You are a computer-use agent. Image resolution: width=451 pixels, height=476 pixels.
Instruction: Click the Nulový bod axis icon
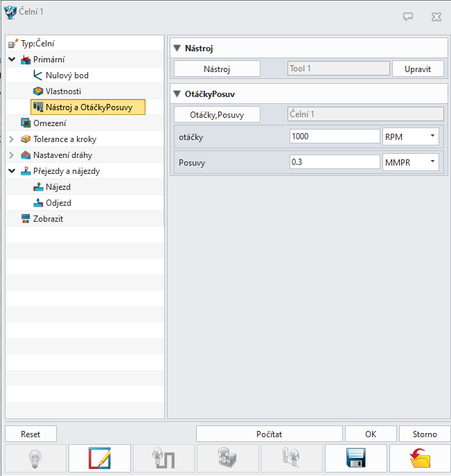(37, 76)
